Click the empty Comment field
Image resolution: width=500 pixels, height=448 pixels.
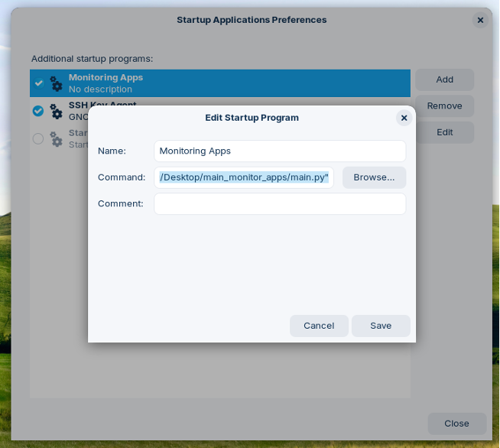coord(280,204)
